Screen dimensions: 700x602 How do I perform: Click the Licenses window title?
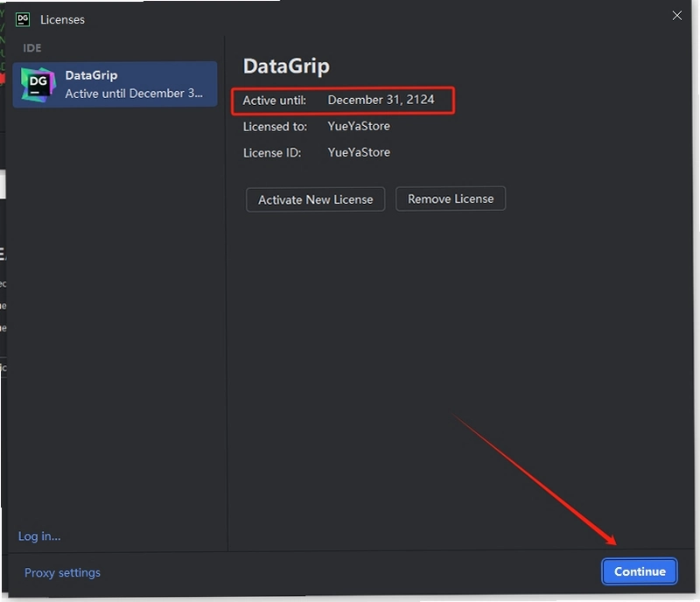[62, 19]
